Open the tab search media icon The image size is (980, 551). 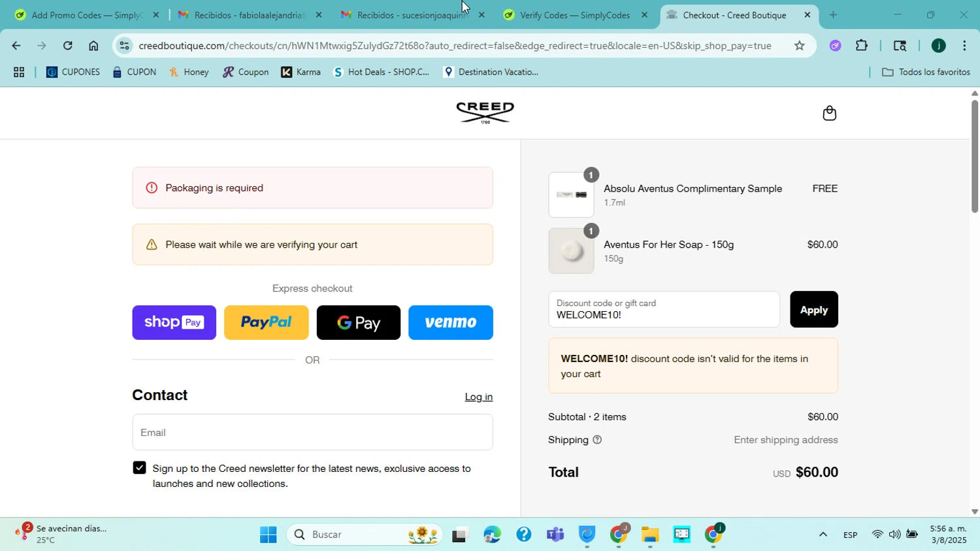900,46
